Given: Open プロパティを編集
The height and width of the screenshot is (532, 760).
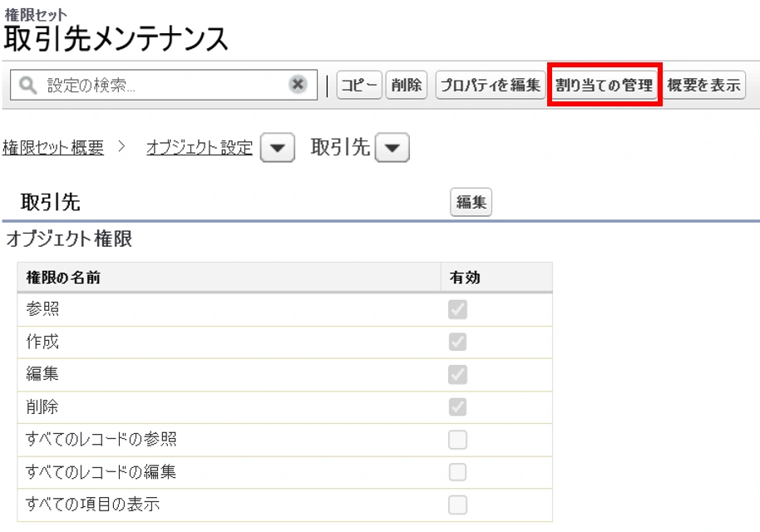Looking at the screenshot, I should (x=491, y=86).
